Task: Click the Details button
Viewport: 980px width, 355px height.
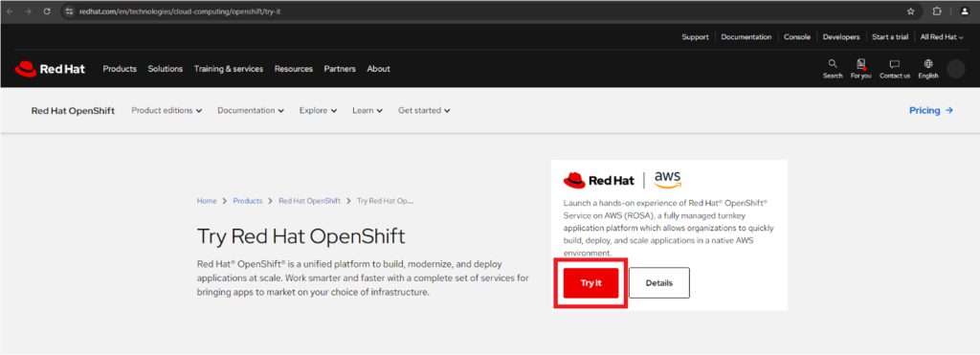Action: point(659,283)
